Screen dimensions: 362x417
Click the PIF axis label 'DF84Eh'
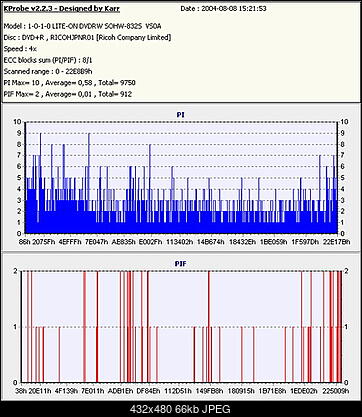[148, 391]
